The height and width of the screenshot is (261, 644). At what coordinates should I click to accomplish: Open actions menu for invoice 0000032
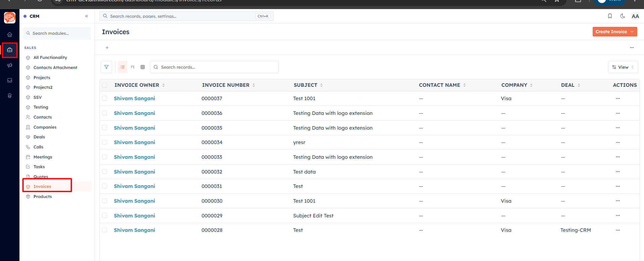618,172
